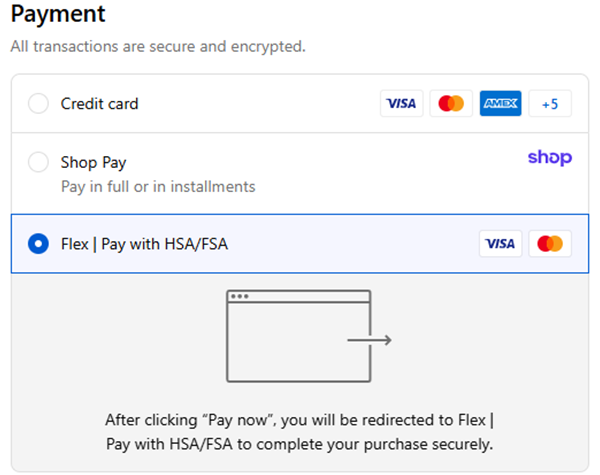Image resolution: width=600 pixels, height=475 pixels.
Task: Click the purple Shop logo
Action: coord(549,158)
